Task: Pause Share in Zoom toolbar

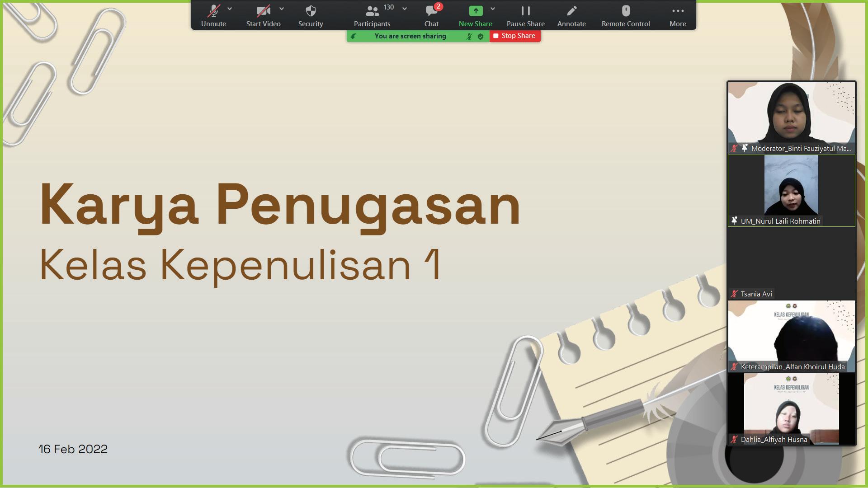Action: pos(525,16)
